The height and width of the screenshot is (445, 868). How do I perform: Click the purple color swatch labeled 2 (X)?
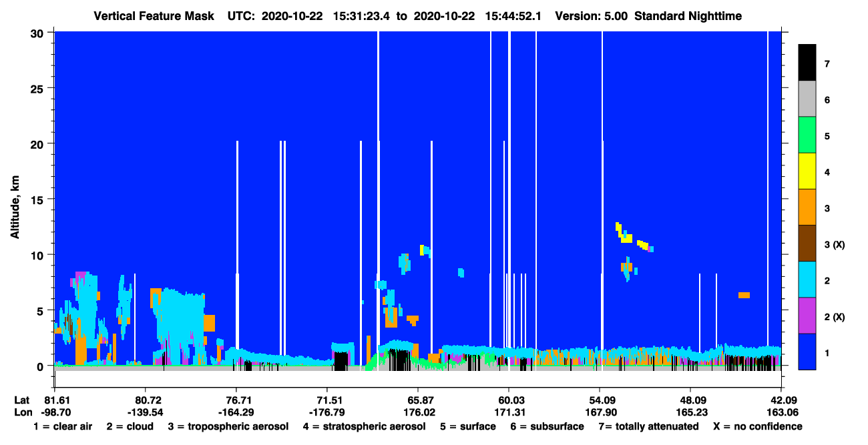tap(807, 316)
